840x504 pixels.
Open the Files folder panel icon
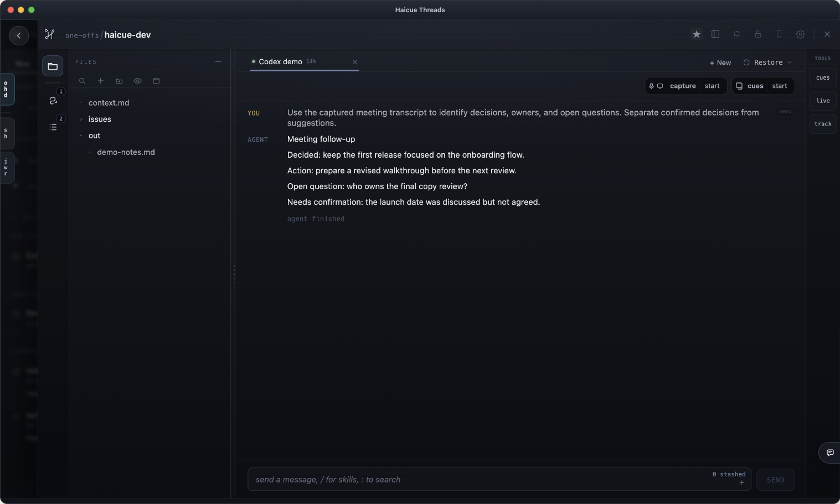pyautogui.click(x=53, y=66)
